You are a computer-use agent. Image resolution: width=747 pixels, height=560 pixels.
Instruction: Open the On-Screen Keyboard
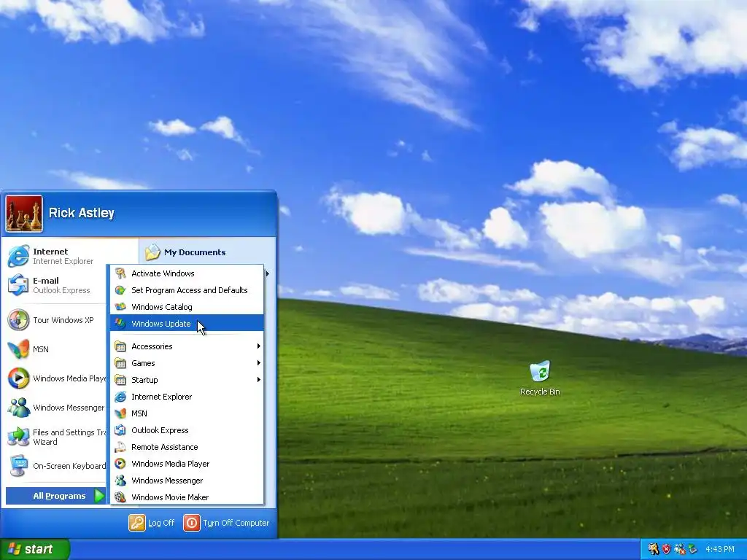coord(57,466)
